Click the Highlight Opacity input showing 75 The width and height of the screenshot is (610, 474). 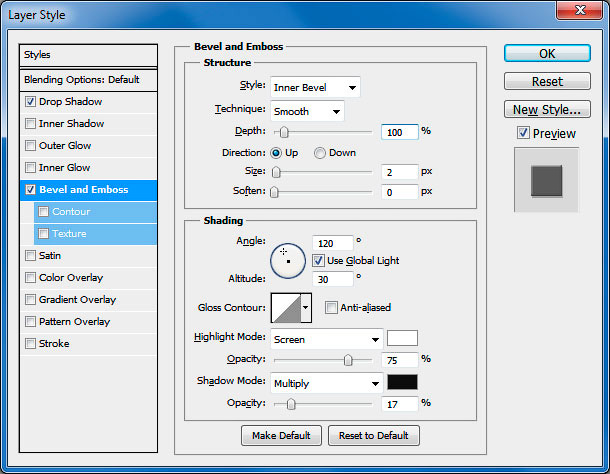click(400, 360)
